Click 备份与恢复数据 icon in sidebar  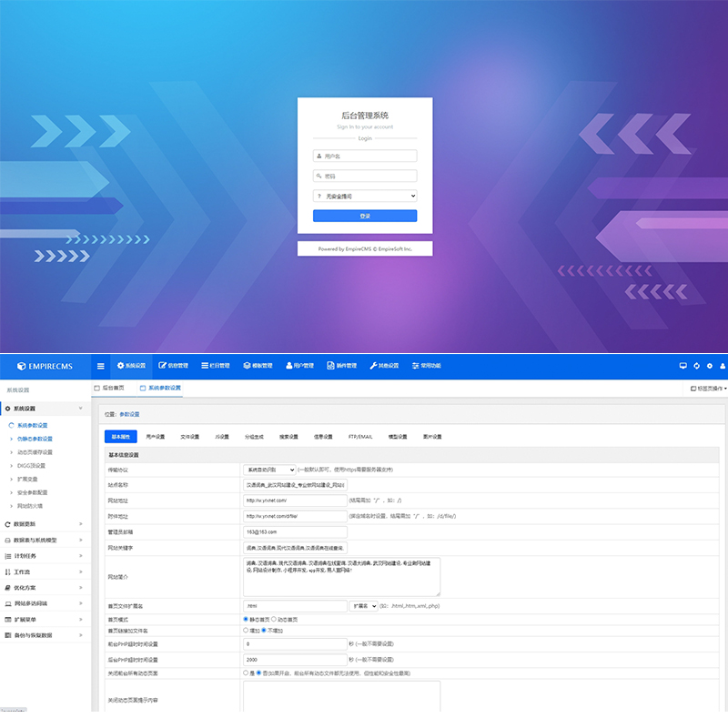click(x=7, y=635)
